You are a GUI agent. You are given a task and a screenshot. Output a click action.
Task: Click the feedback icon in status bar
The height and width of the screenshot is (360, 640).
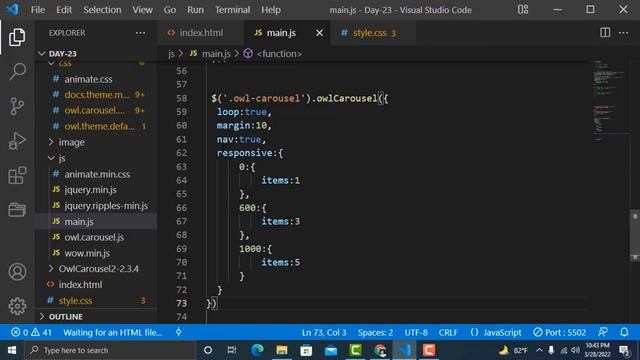click(x=603, y=332)
